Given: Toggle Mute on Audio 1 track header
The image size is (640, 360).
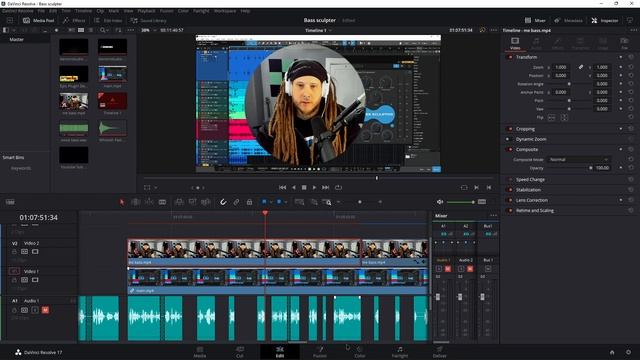Looking at the screenshot, I should (45, 310).
